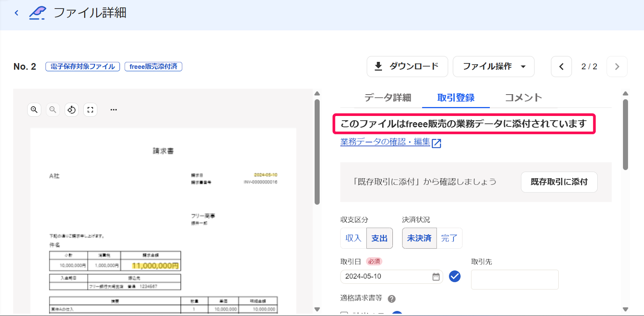Select 支出 as the 収支区分
Image resolution: width=644 pixels, height=316 pixels.
(x=379, y=238)
